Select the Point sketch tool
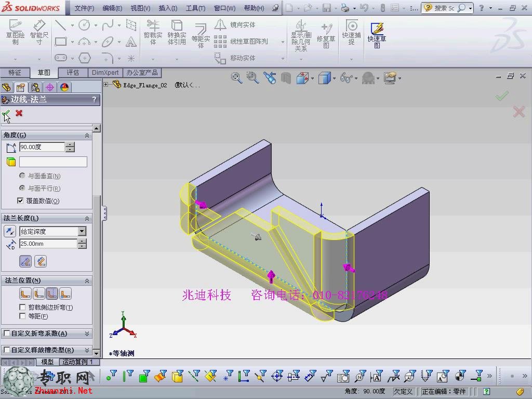 pos(131,58)
